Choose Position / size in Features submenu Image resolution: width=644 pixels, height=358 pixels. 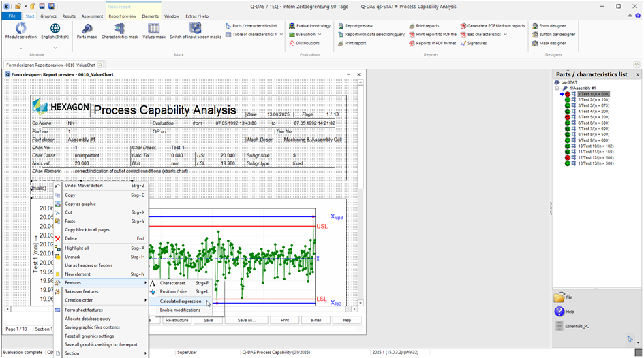pos(181,291)
